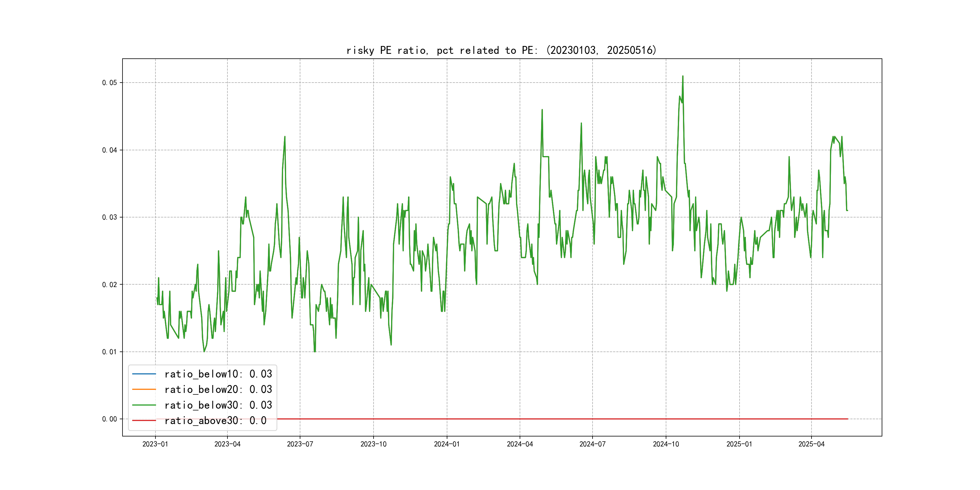Click the highest green peak above 0.05
The width and height of the screenshot is (980, 490).
(x=682, y=77)
